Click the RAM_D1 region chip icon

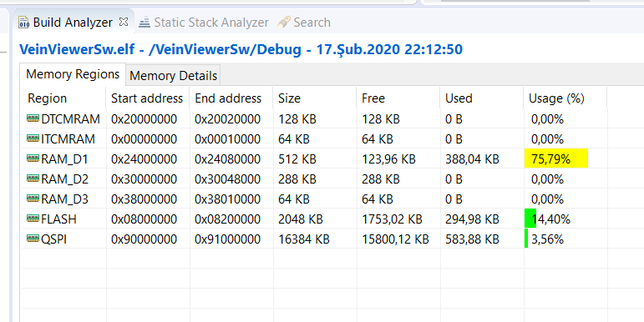(x=33, y=158)
